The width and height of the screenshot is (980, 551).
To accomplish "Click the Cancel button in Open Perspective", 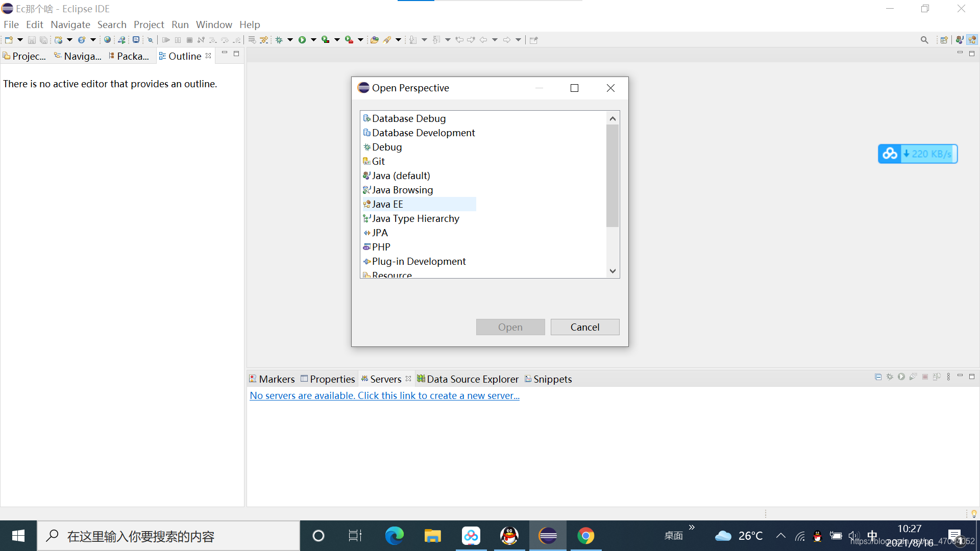I will click(585, 327).
